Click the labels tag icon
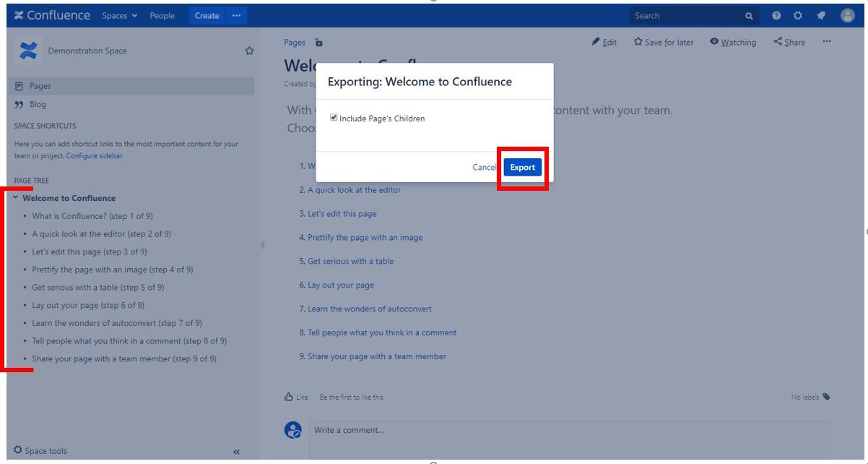Image resolution: width=868 pixels, height=464 pixels. coord(827,396)
